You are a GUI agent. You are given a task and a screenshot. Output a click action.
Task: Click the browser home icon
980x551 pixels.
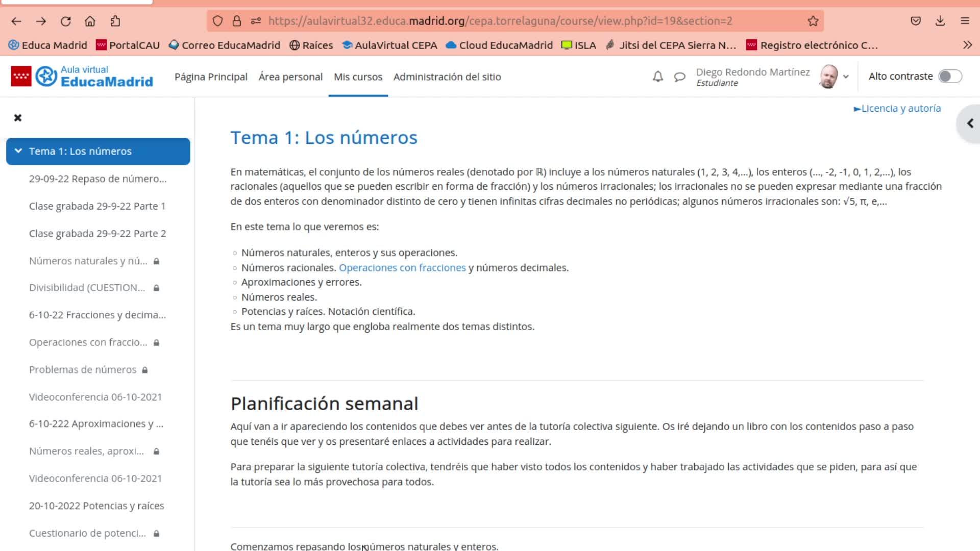click(x=90, y=21)
